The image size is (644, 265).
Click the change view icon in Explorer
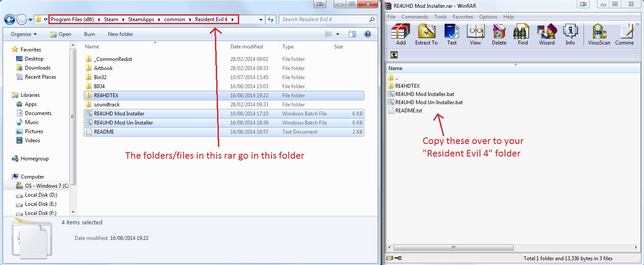(x=328, y=34)
